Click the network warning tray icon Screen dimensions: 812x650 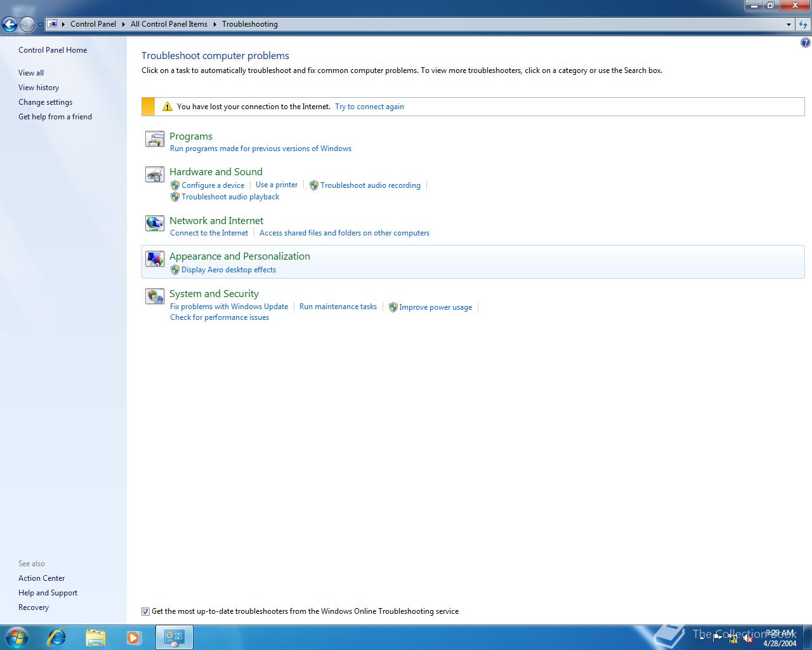pyautogui.click(x=733, y=639)
